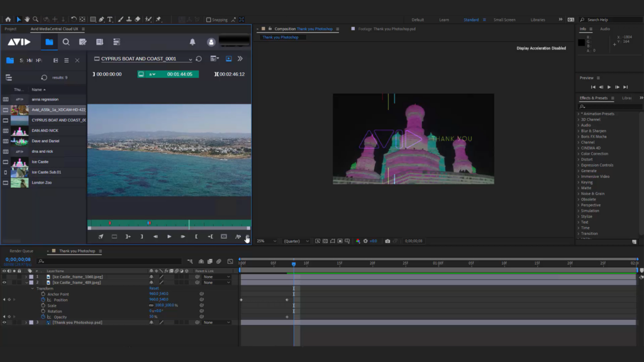Refresh the Avid browse results

tap(44, 77)
